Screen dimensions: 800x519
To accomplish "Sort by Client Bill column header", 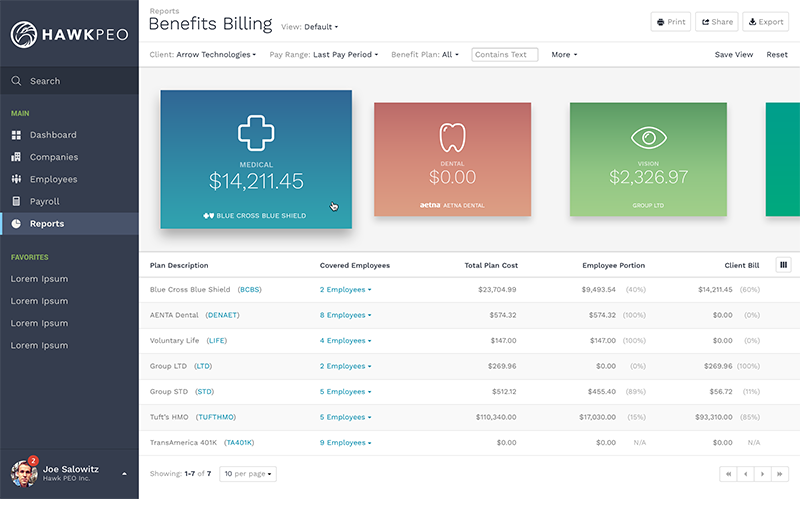I will (742, 265).
